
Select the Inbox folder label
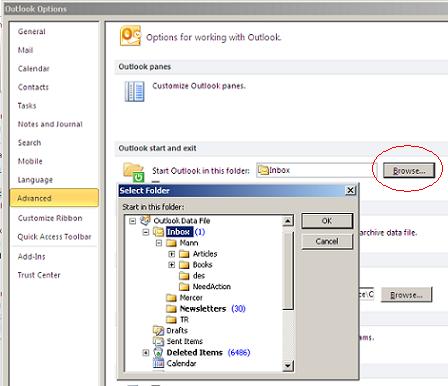[179, 232]
